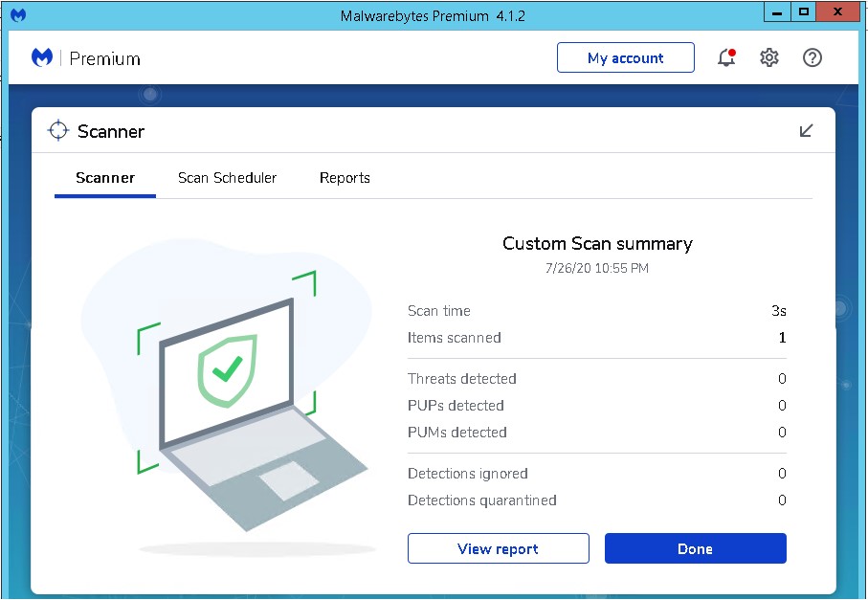Click the My account button
The image size is (868, 600).
pos(626,57)
